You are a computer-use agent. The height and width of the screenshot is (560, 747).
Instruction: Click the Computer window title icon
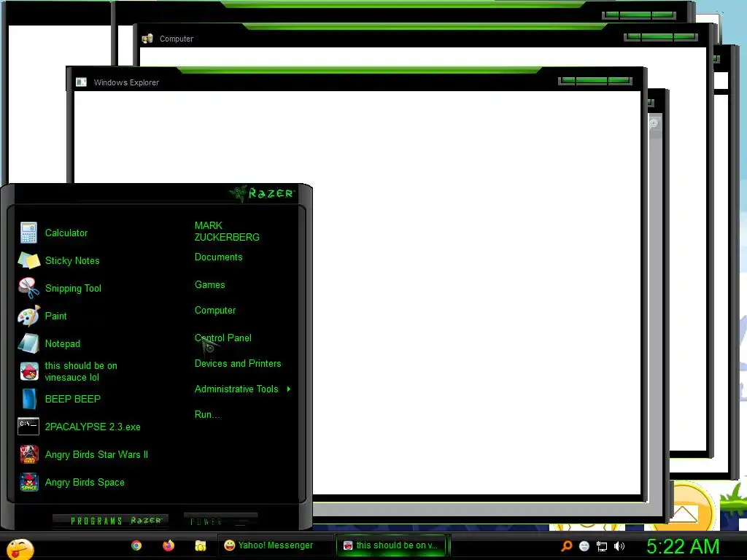coord(147,39)
